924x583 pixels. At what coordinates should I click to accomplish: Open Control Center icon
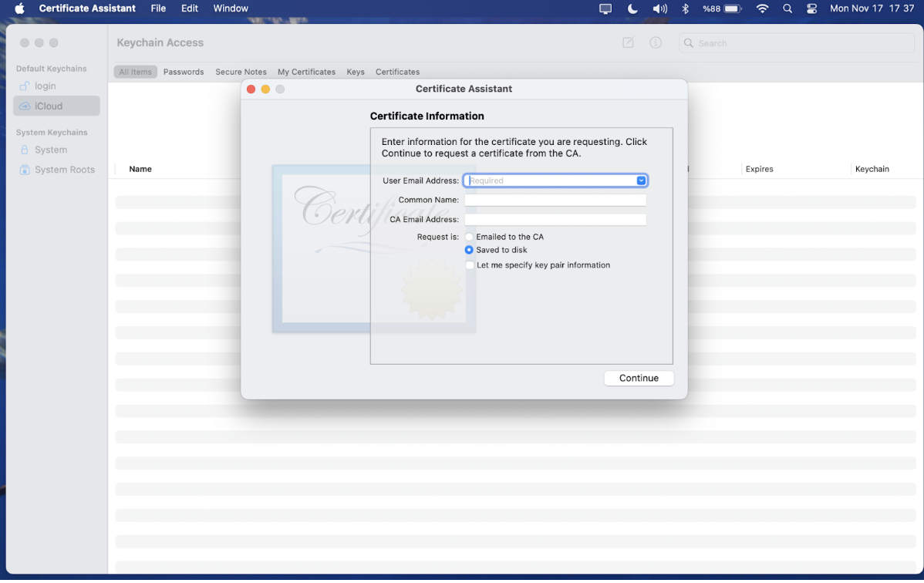point(812,8)
